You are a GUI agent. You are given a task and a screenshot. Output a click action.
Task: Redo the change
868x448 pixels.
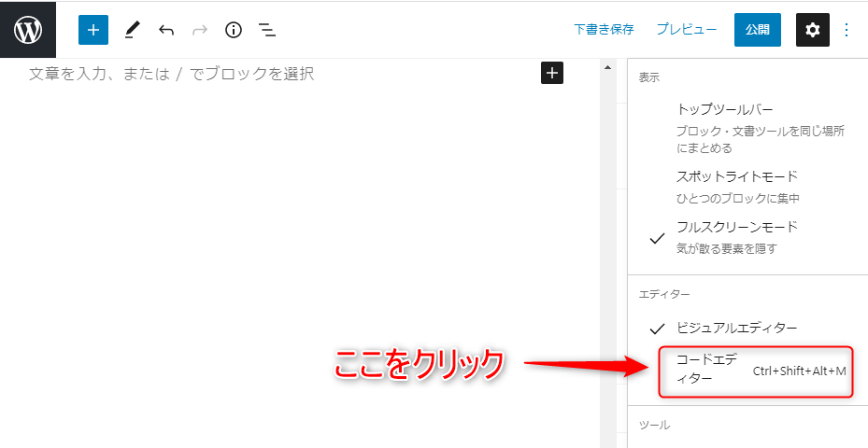coord(199,30)
